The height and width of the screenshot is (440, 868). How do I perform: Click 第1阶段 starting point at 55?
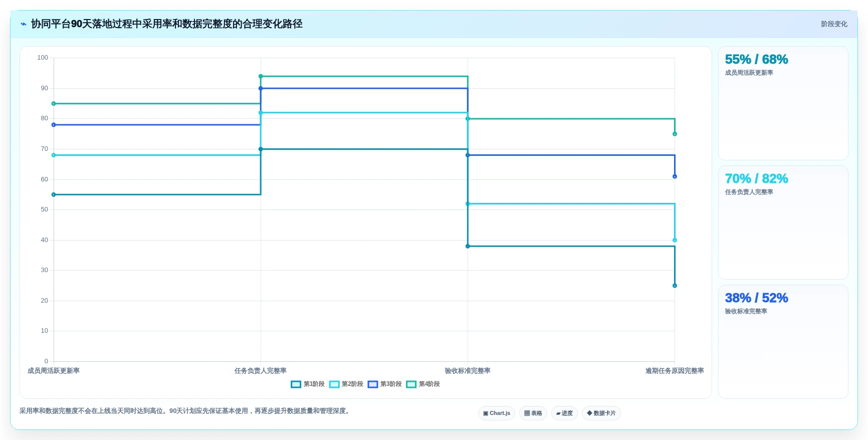click(54, 194)
